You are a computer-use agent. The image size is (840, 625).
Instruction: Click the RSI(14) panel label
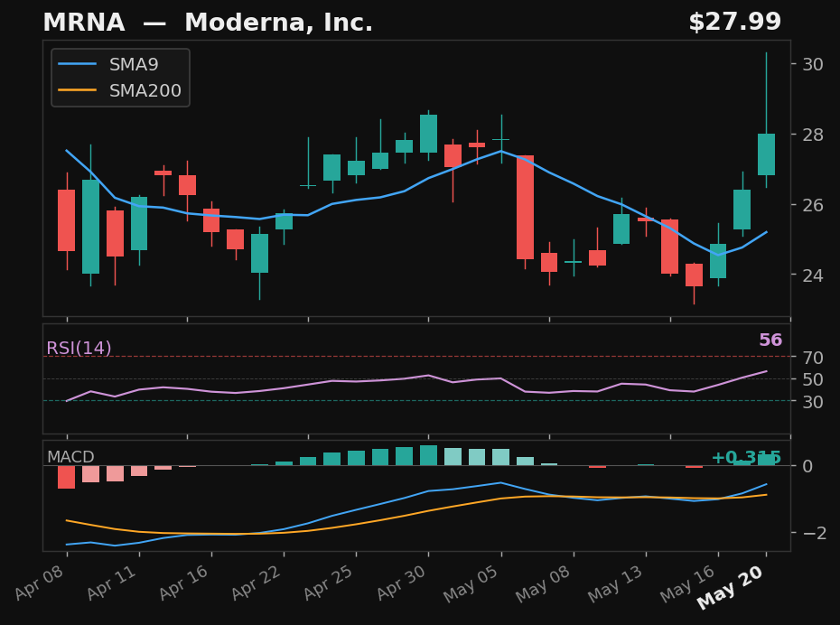(x=79, y=348)
